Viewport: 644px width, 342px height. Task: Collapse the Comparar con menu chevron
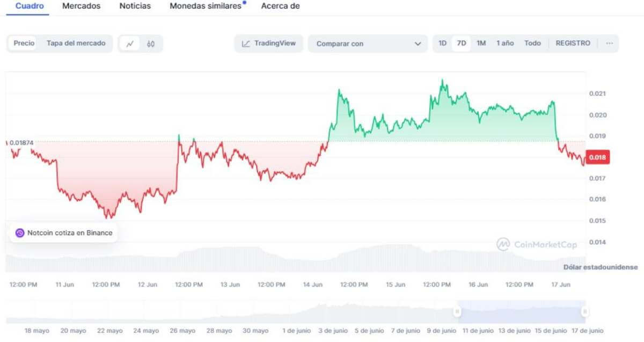pos(418,43)
